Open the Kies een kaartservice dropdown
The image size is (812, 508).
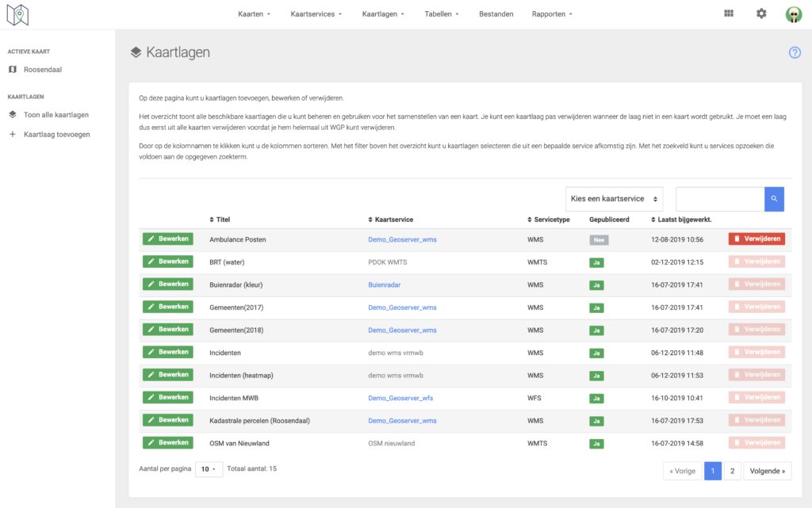point(615,199)
